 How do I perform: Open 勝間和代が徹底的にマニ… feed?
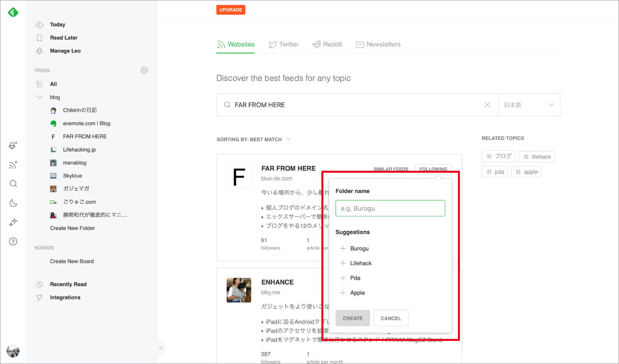click(95, 215)
